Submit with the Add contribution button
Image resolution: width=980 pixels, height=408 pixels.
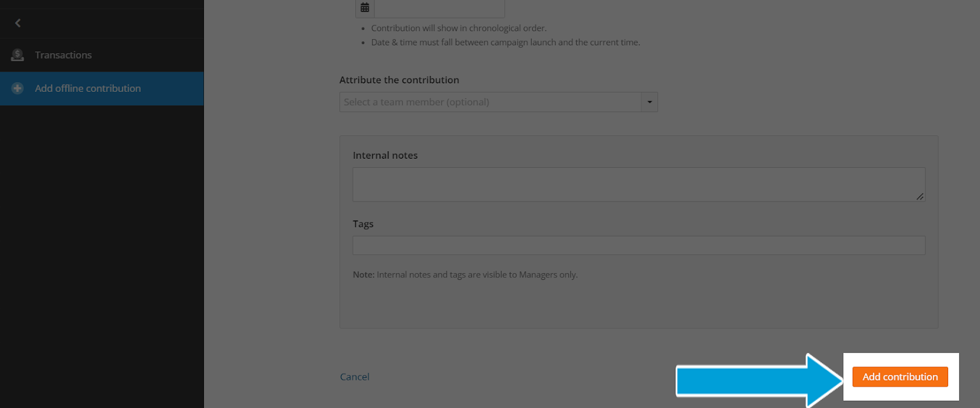[x=900, y=377]
